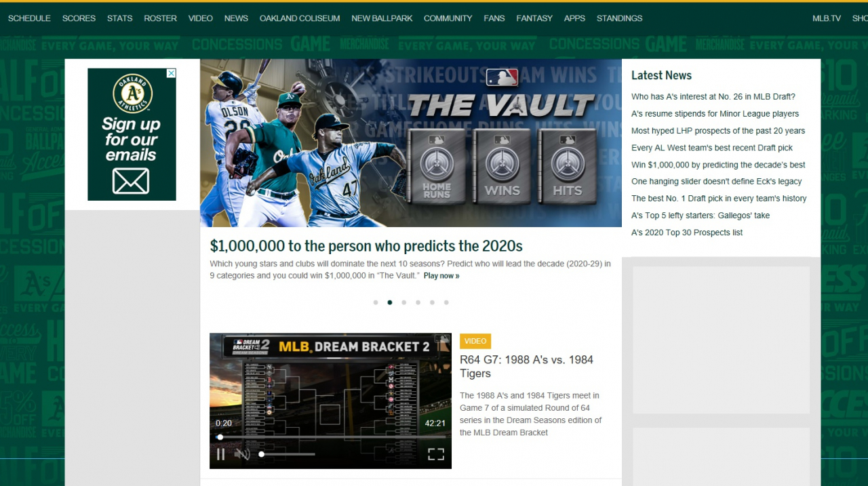Open the Apps menu item
The width and height of the screenshot is (868, 486).
coord(574,18)
